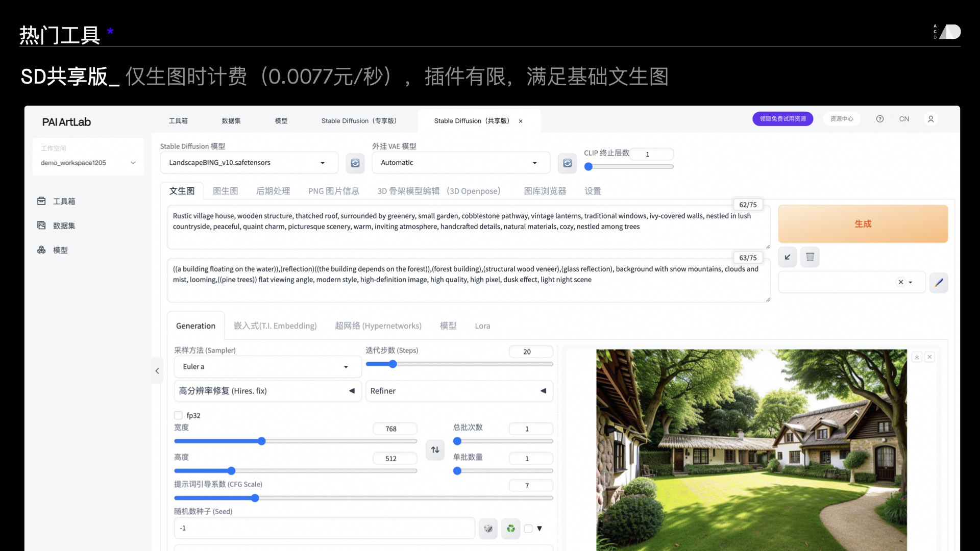Image resolution: width=980 pixels, height=551 pixels.
Task: Adjust the 总批次数 slider handle
Action: pos(457,441)
